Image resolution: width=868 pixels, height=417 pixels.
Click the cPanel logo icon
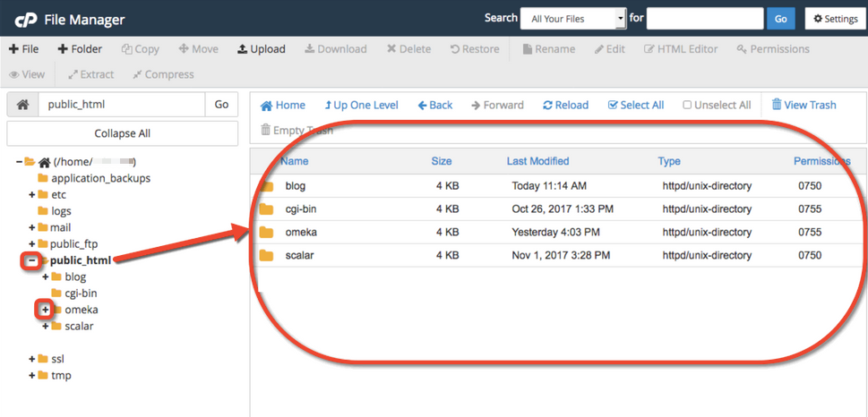point(25,20)
